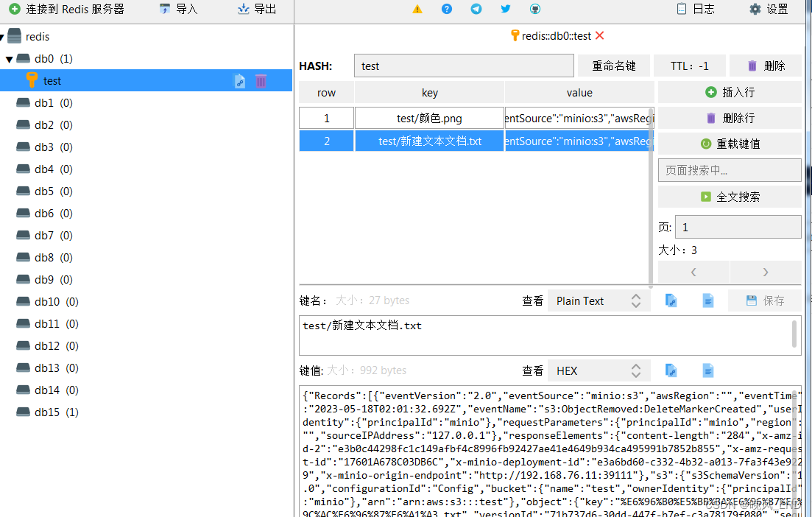Select db14 database
Screen dimensions: 812x517
[48, 390]
